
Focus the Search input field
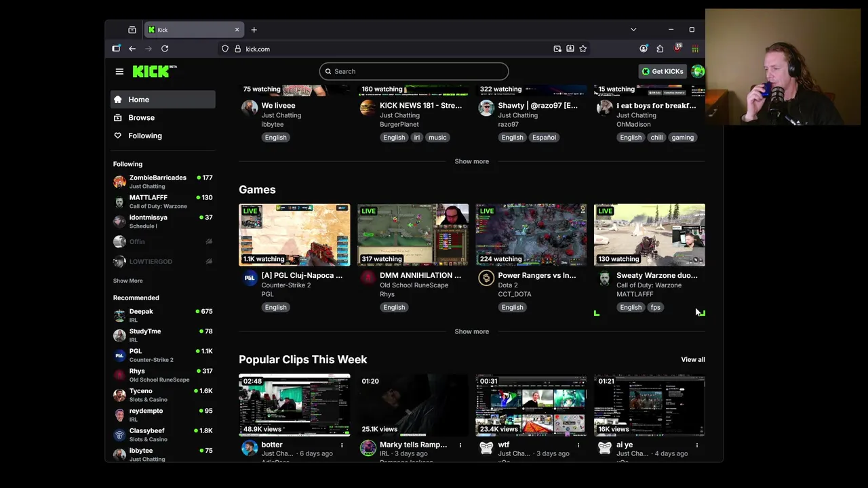tap(414, 71)
